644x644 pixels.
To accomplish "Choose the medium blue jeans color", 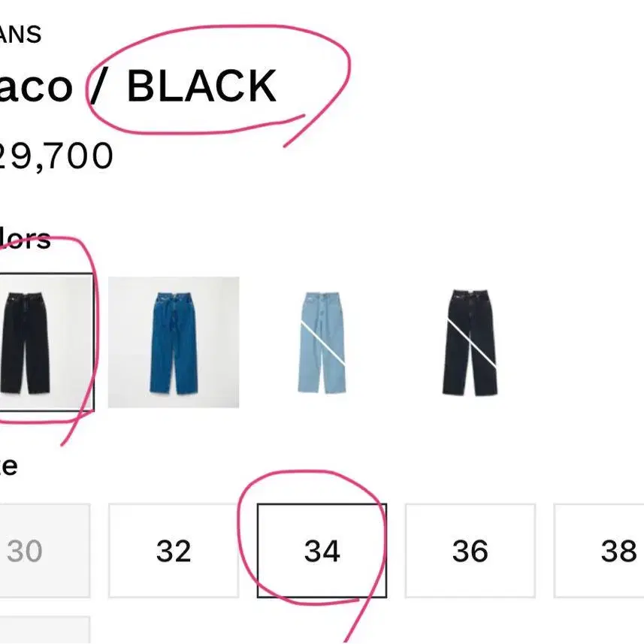I will pyautogui.click(x=174, y=342).
